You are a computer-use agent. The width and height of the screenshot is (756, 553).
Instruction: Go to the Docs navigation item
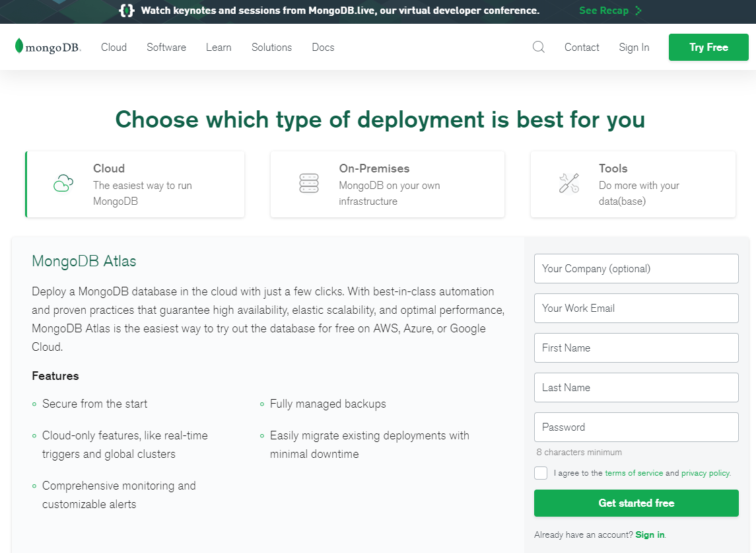[x=323, y=48]
